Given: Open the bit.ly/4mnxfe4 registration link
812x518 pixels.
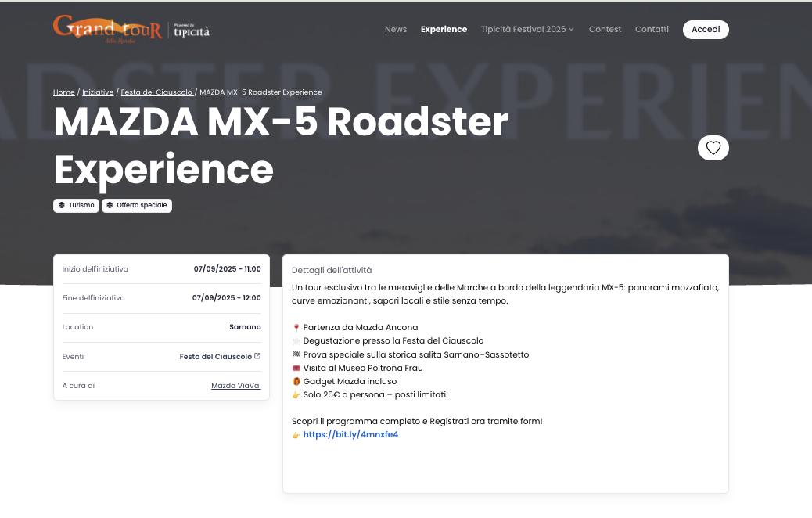Looking at the screenshot, I should tap(350, 434).
